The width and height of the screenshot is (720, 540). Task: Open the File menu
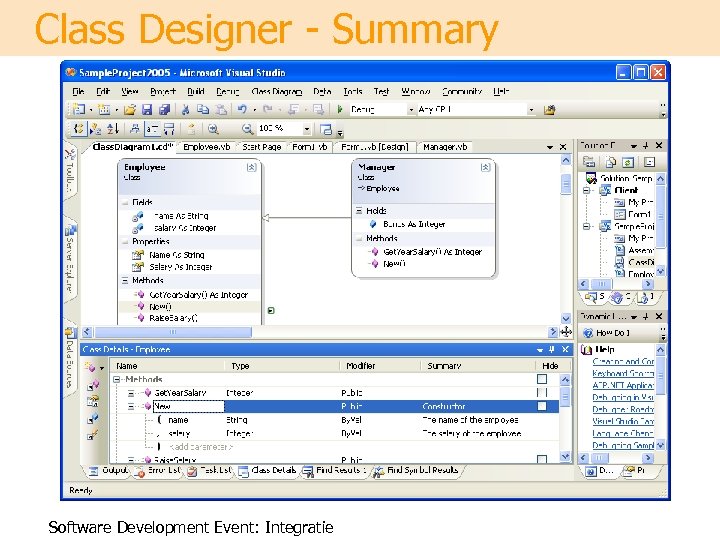[78, 91]
